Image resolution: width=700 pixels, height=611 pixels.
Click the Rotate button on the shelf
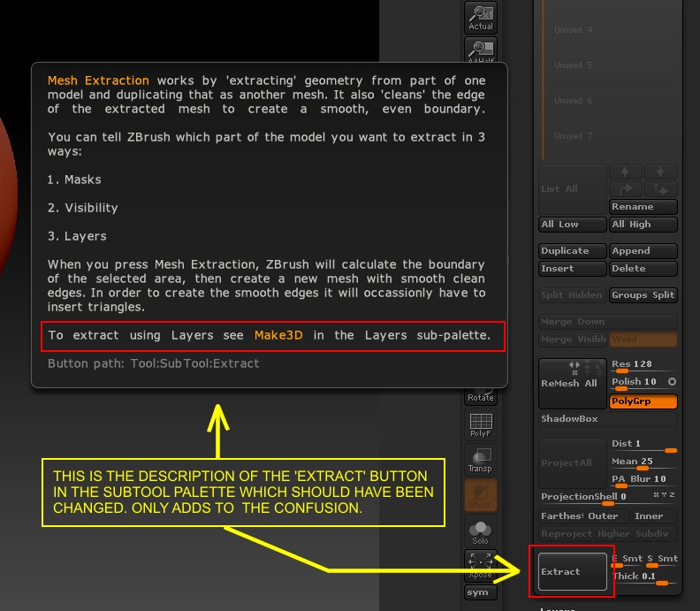tap(480, 397)
